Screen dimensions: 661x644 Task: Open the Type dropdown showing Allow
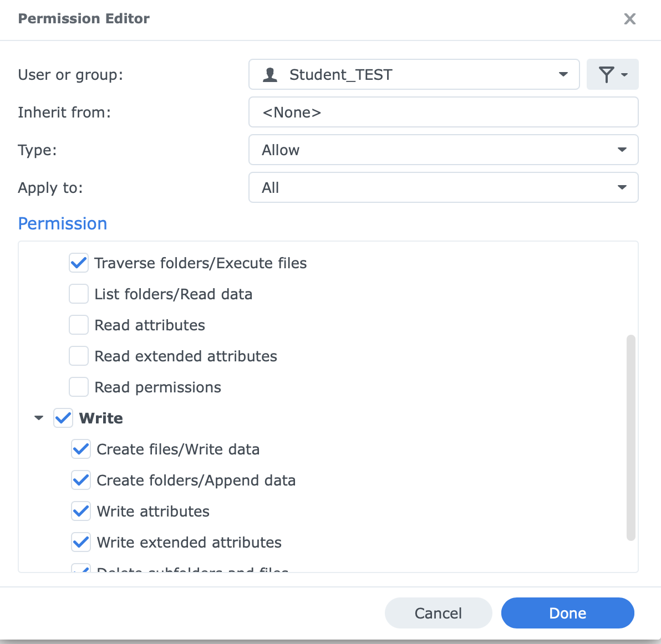tap(443, 150)
